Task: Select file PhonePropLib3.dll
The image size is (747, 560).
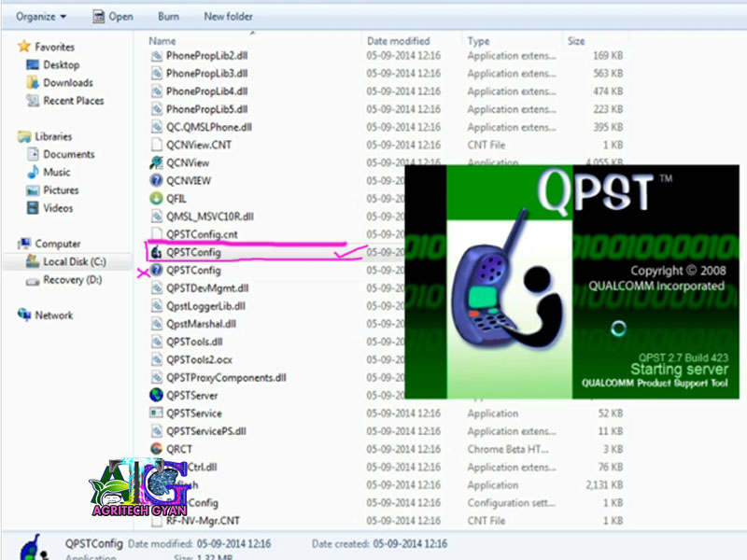Action: click(x=206, y=74)
